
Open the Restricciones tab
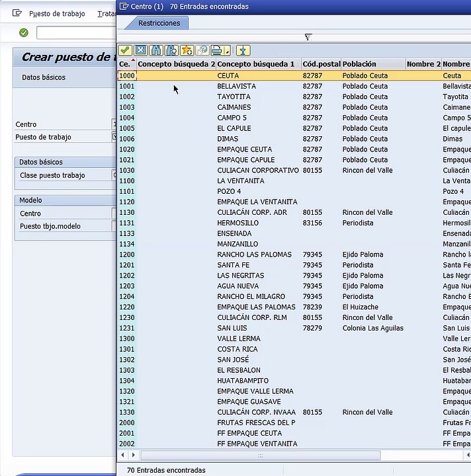click(x=159, y=23)
